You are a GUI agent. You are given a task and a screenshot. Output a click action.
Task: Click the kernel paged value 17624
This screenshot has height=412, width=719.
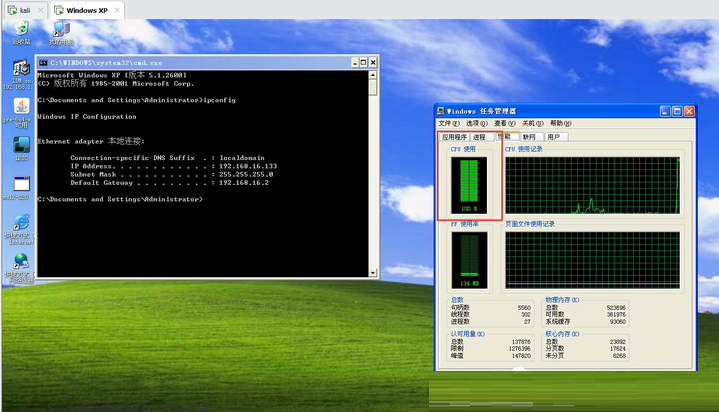pos(618,349)
